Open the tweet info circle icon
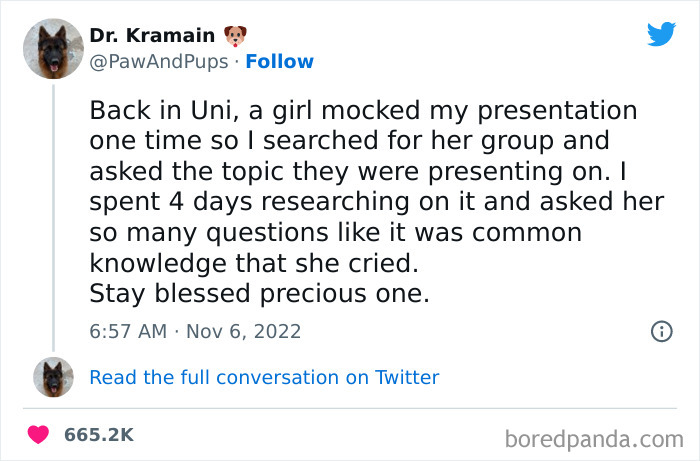700x461 pixels. (x=661, y=331)
